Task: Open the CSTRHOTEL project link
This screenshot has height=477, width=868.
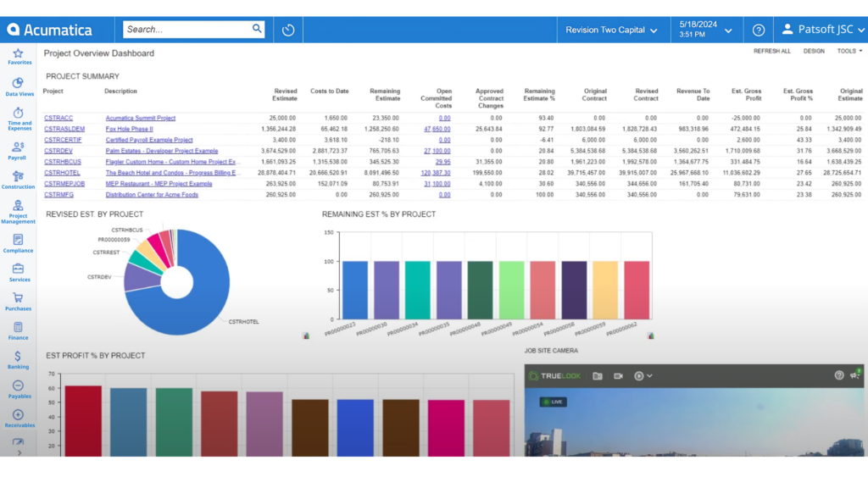Action: [x=62, y=172]
